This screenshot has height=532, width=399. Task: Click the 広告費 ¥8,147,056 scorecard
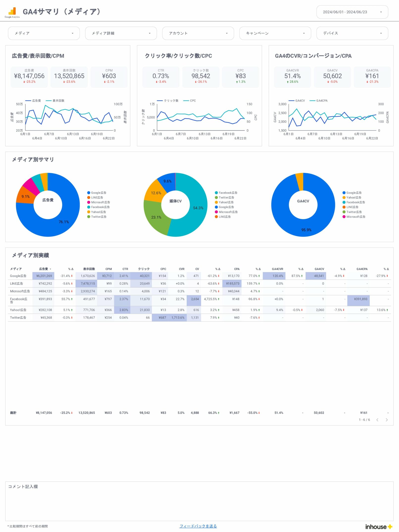29,76
